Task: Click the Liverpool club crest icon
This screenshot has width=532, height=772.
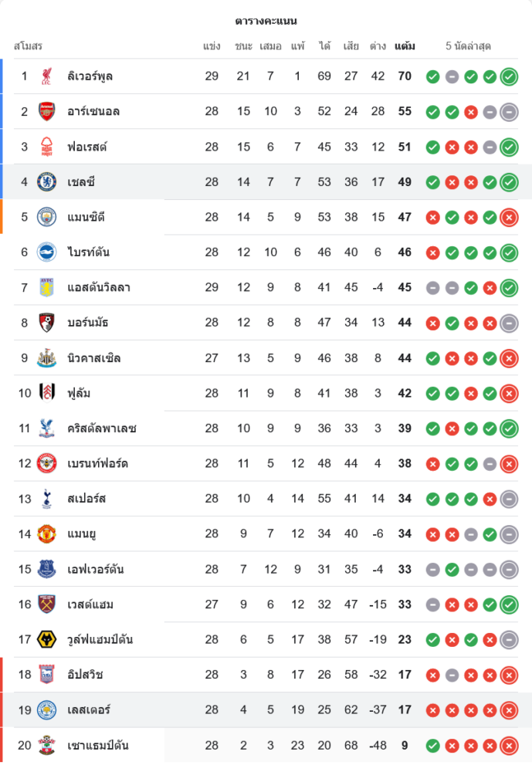Action: [47, 76]
